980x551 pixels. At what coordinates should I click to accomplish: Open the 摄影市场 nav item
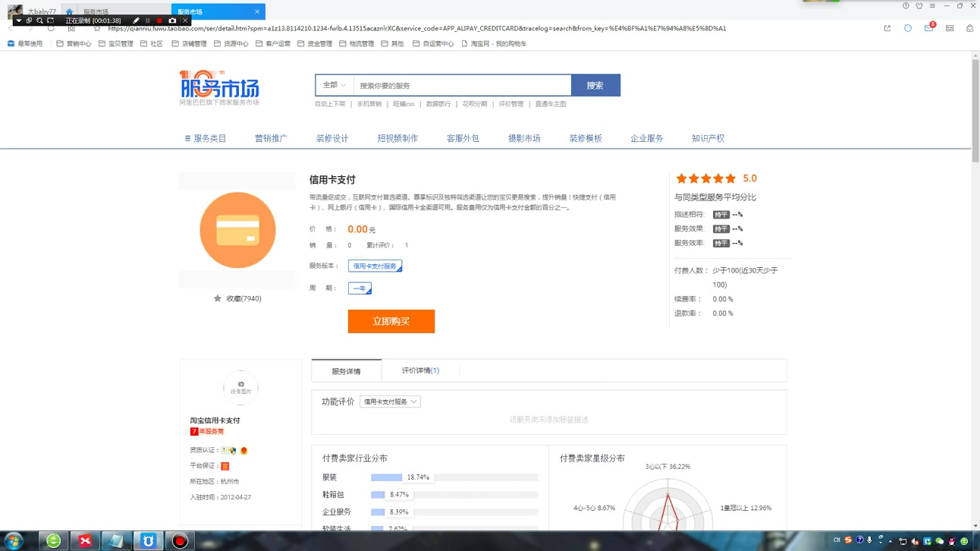(524, 138)
